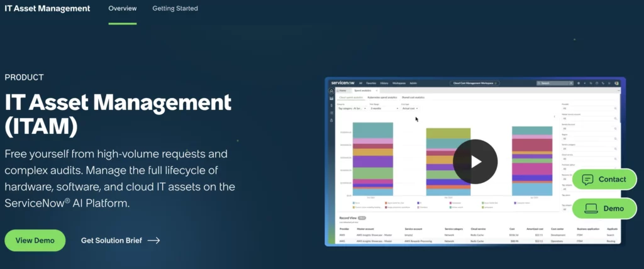
Task: Click the Provider filter field
Action: click(589, 109)
